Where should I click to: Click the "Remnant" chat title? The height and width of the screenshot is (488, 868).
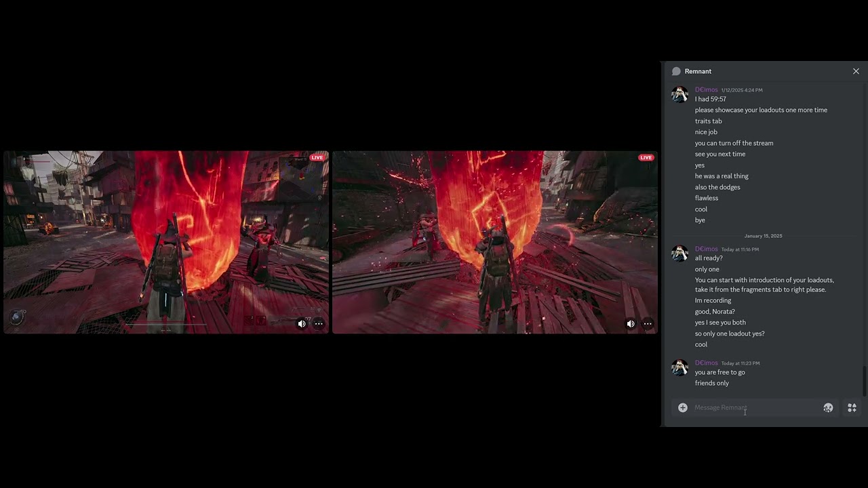tap(698, 71)
